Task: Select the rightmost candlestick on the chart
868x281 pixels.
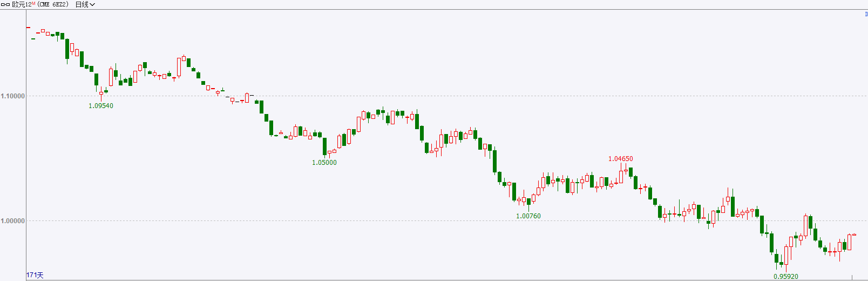Action: [x=854, y=235]
